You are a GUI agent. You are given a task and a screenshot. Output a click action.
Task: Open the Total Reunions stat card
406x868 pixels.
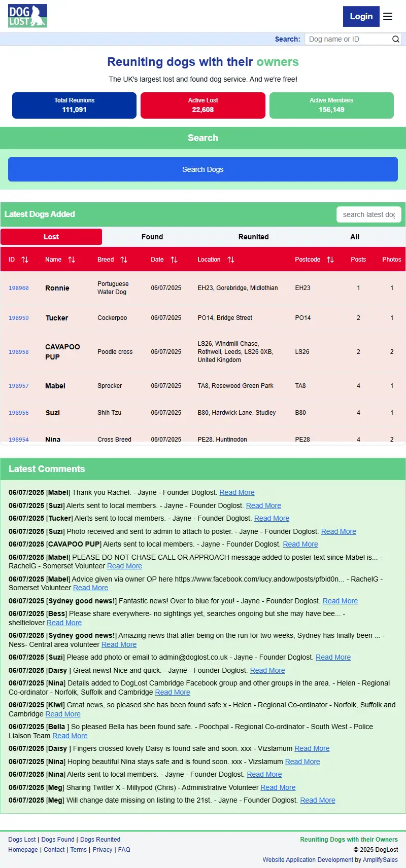[x=74, y=105]
